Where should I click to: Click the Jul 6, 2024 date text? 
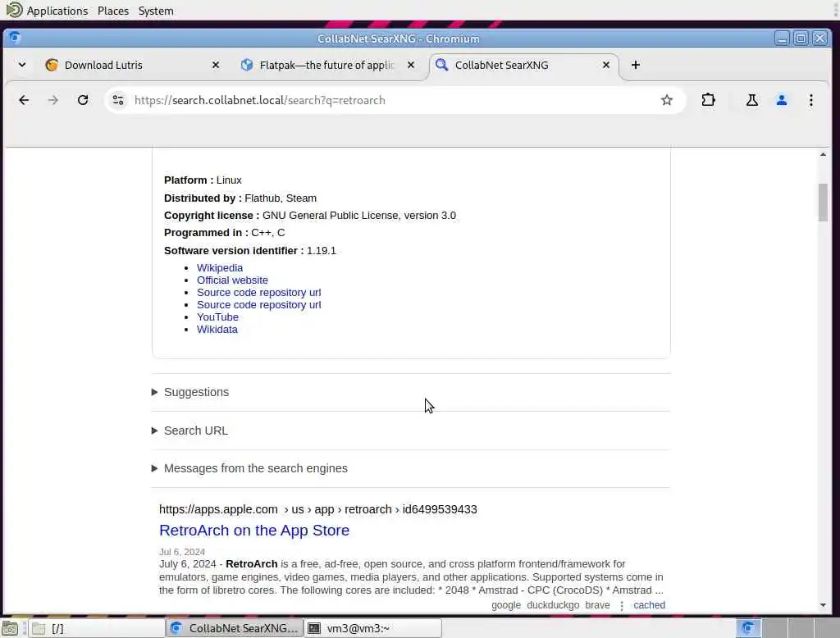[181, 552]
